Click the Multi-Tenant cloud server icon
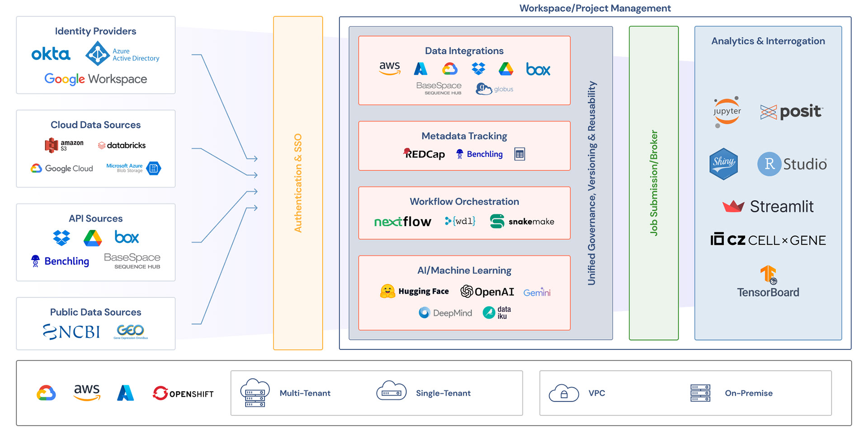 [x=255, y=393]
